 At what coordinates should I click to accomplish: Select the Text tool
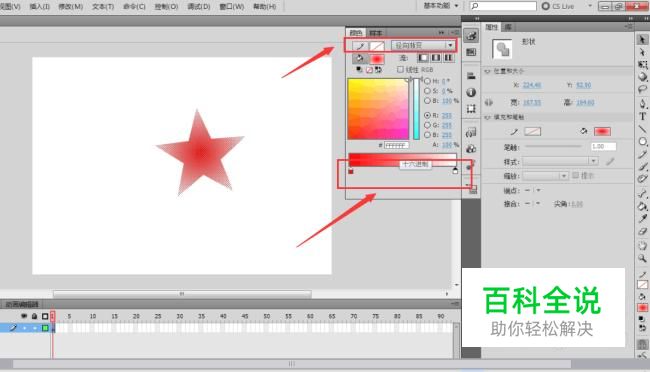[x=642, y=117]
